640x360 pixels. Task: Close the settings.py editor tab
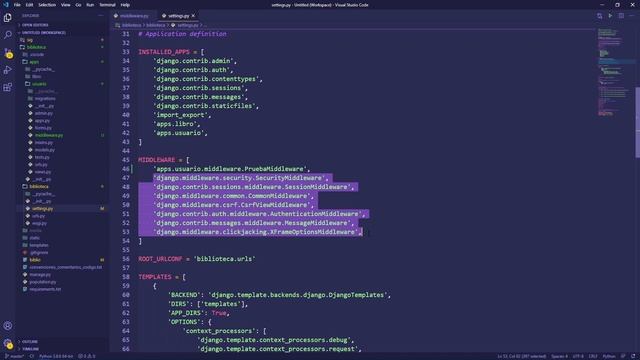point(193,16)
